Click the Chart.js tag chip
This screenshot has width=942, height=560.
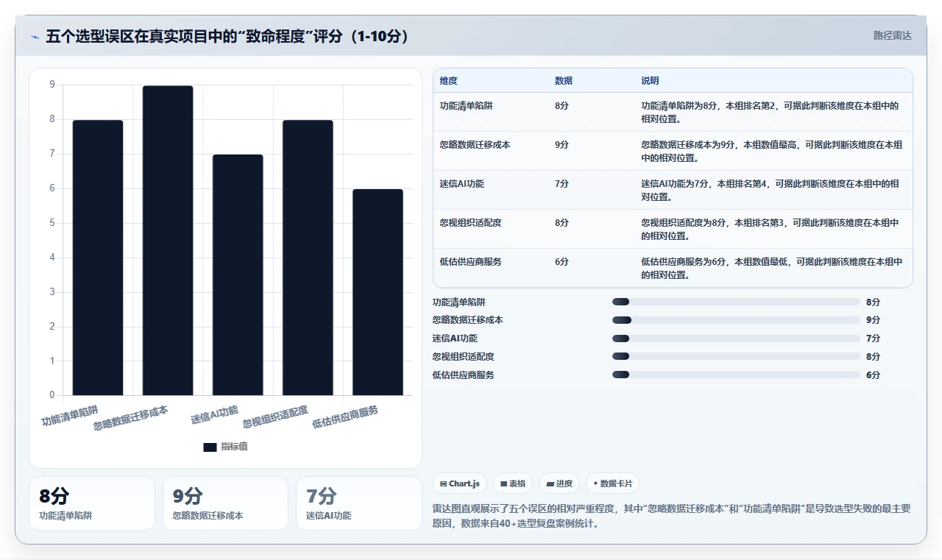point(460,483)
